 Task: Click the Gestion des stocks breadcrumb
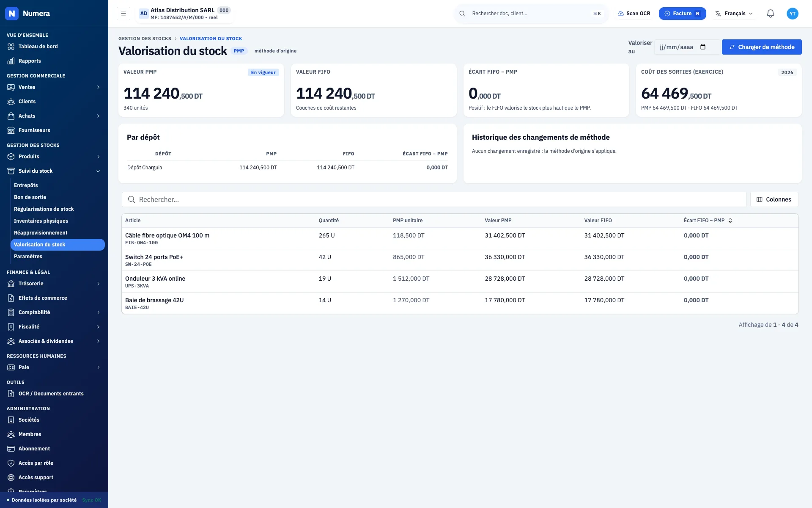[x=145, y=39]
